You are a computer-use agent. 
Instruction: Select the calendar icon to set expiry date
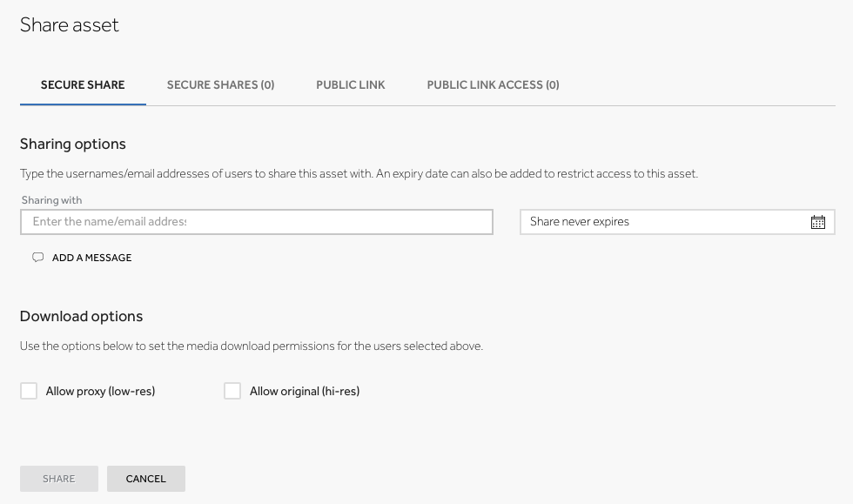tap(817, 222)
